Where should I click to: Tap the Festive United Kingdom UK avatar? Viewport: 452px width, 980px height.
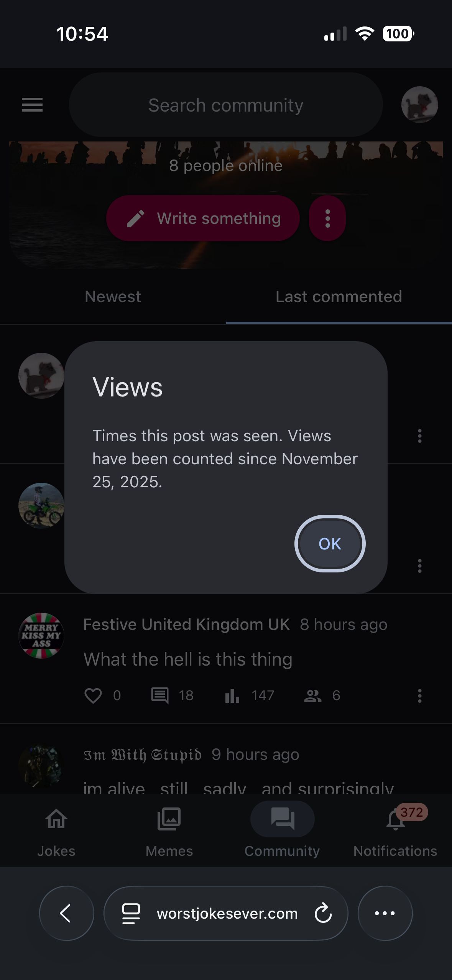41,636
